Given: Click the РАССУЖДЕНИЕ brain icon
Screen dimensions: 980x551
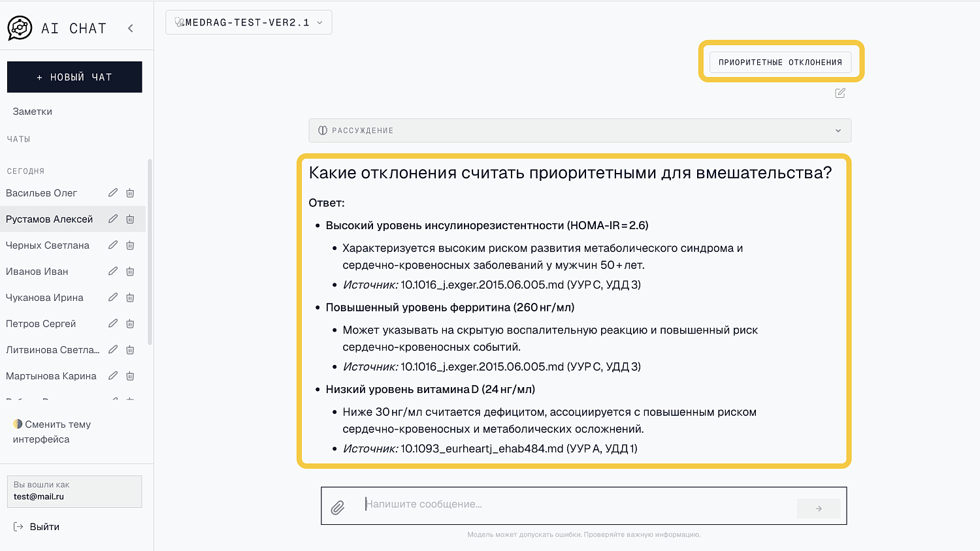Looking at the screenshot, I should coord(323,131).
